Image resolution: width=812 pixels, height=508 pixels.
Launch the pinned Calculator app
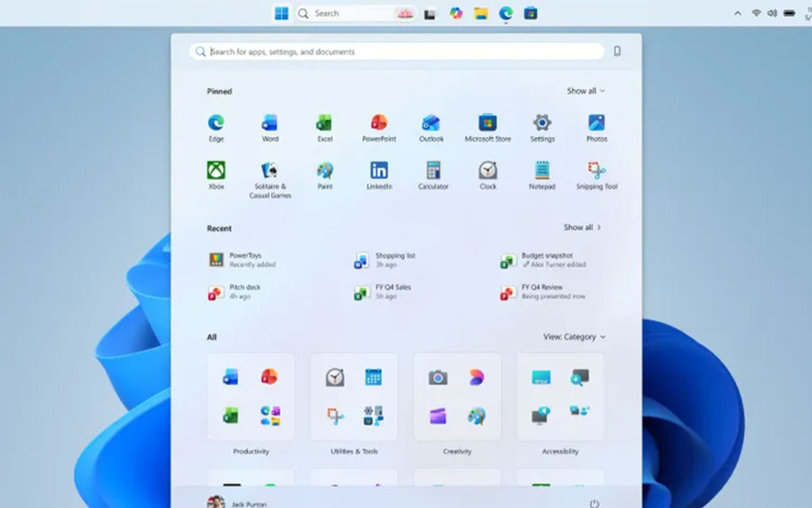tap(434, 176)
